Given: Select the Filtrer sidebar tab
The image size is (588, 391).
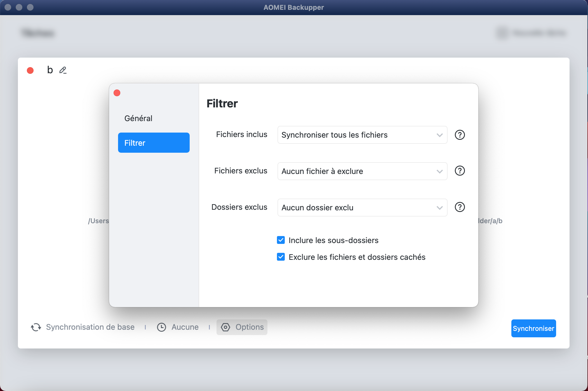Looking at the screenshot, I should tap(154, 143).
